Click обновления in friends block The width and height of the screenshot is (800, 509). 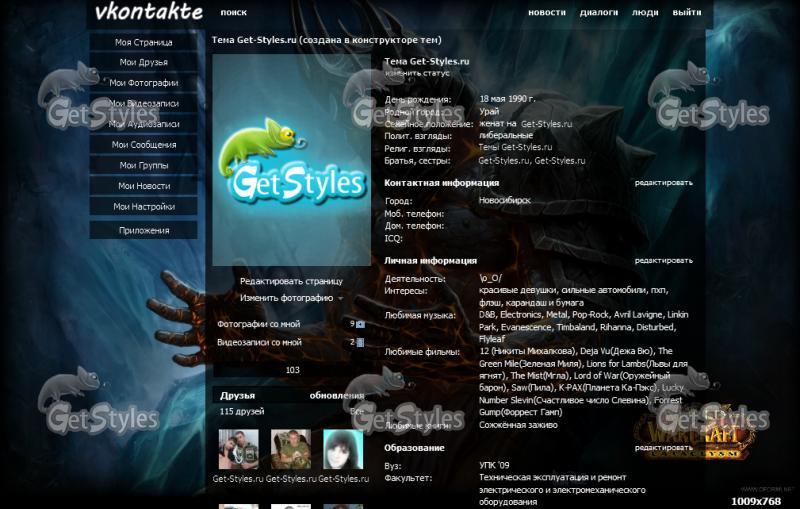point(337,395)
